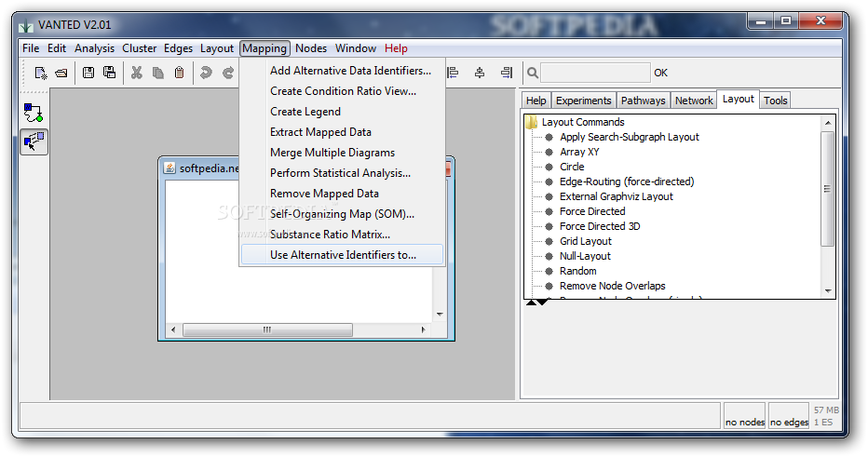The width and height of the screenshot is (868, 457).
Task: Select Grid Layout command
Action: [585, 241]
